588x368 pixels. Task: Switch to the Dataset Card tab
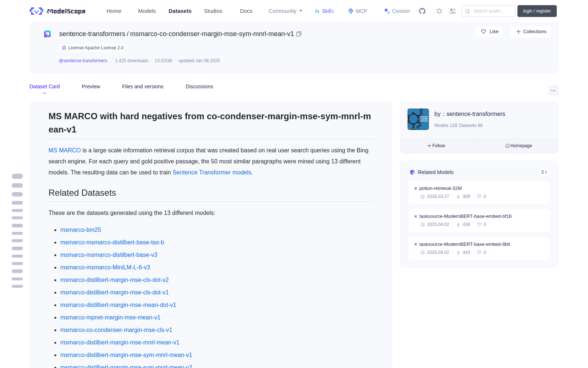point(44,86)
